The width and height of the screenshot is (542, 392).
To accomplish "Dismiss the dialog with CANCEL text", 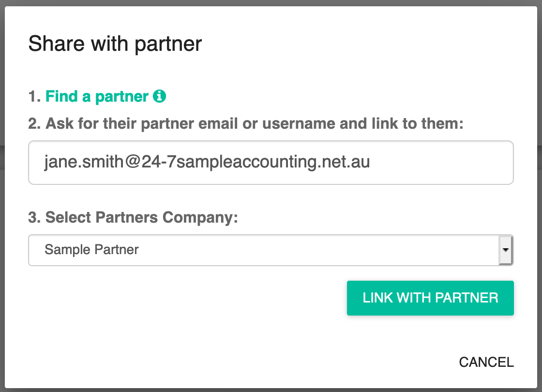I will (x=486, y=362).
